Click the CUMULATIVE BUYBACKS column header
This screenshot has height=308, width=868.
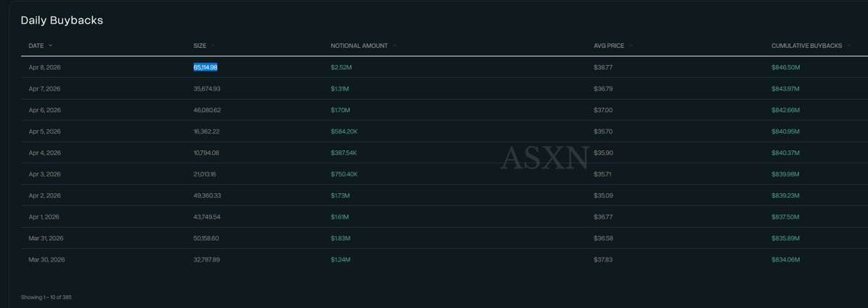(x=806, y=46)
